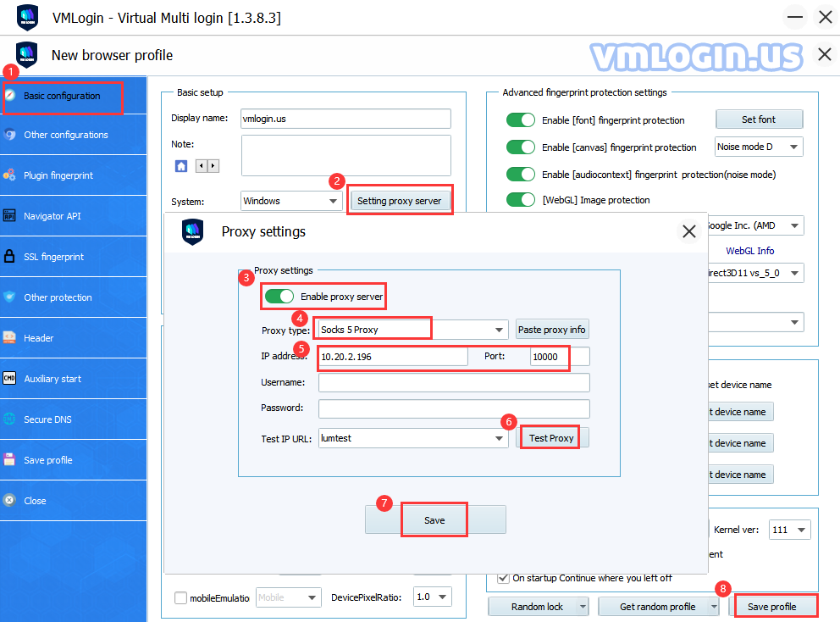Click the Header sidebar icon
Image resolution: width=840 pixels, height=622 pixels.
[9, 338]
